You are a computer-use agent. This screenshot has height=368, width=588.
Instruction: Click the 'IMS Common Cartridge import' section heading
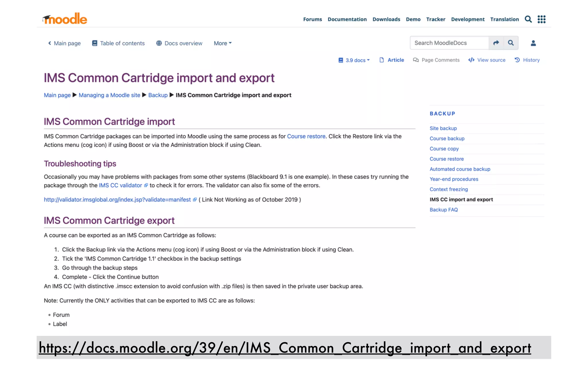click(x=109, y=122)
